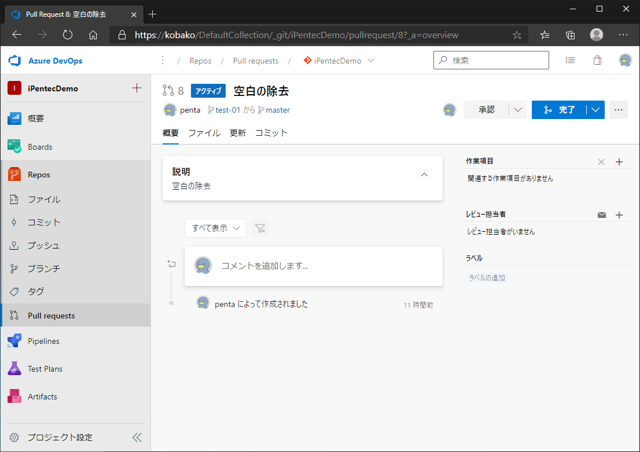Open the work items list icon in header
The width and height of the screenshot is (640, 452).
click(570, 60)
